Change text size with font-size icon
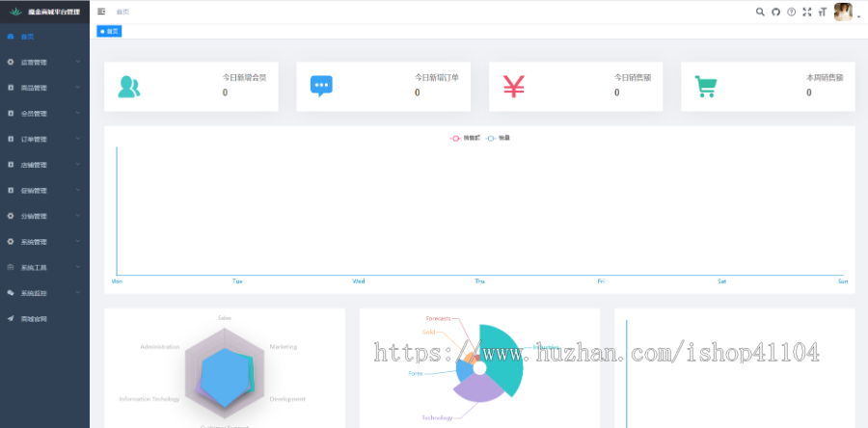 tap(822, 12)
